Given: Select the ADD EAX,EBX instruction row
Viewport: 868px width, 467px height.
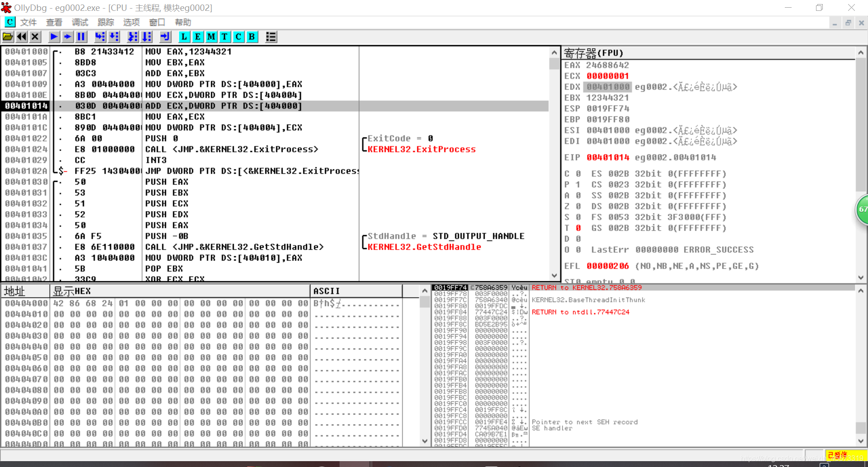Looking at the screenshot, I should tap(274, 73).
